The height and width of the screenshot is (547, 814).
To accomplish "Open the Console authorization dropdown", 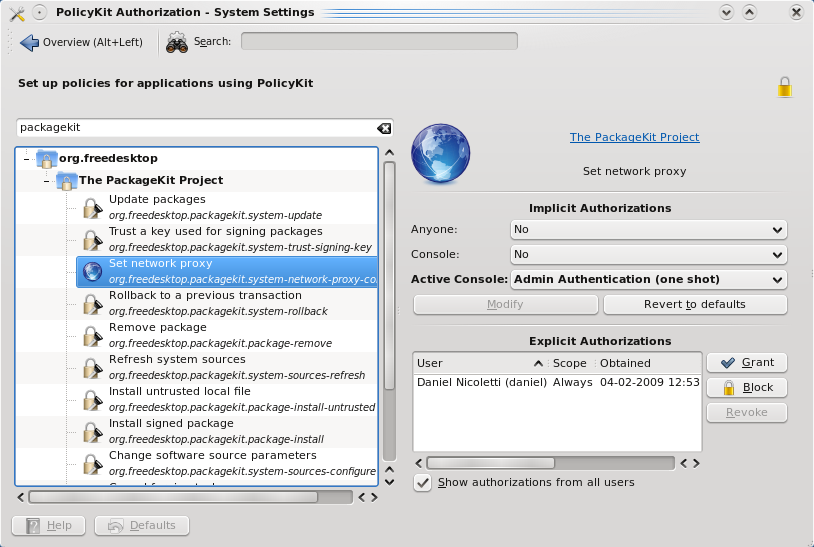I will point(648,255).
